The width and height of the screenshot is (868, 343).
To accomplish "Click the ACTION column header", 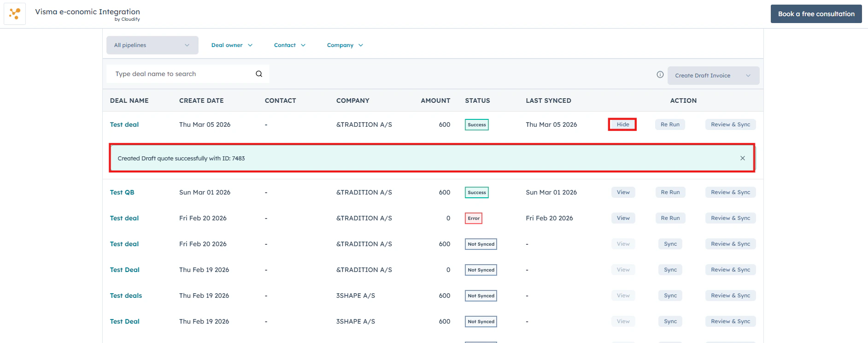I will point(683,101).
